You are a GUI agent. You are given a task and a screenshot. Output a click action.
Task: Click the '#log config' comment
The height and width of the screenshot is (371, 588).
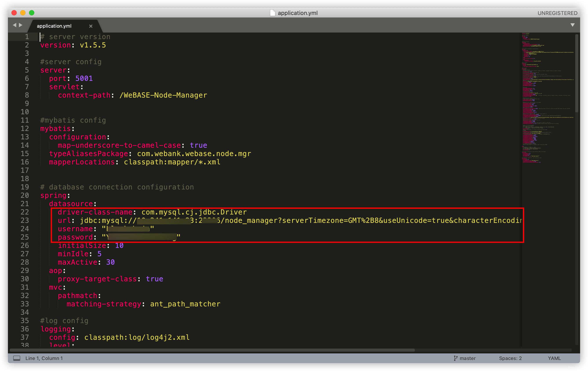(x=64, y=321)
